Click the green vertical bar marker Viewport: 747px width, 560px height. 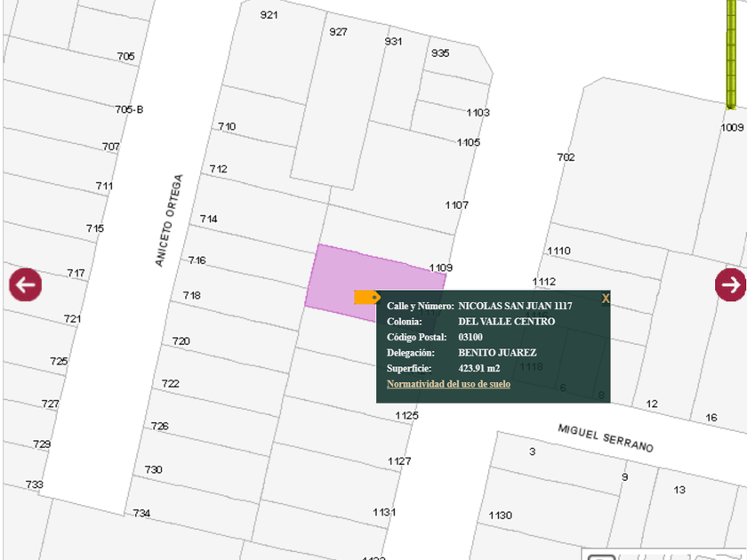tap(731, 53)
